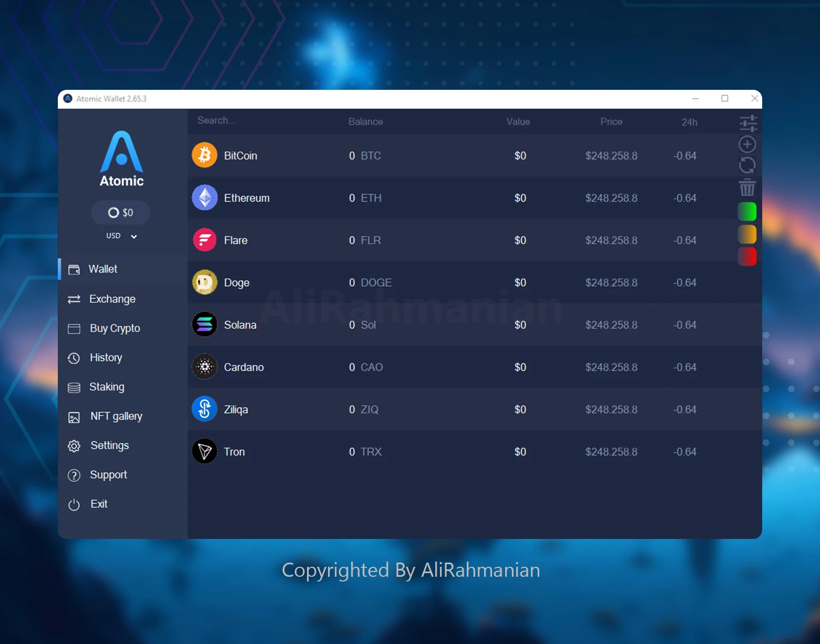Click the Bitcoin coin icon
This screenshot has width=820, height=644.
tap(204, 155)
